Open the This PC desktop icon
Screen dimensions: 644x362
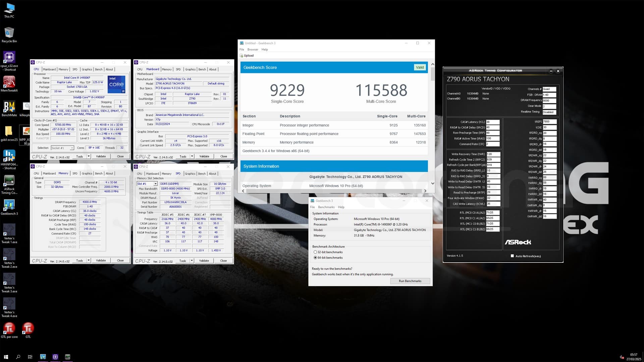click(9, 10)
